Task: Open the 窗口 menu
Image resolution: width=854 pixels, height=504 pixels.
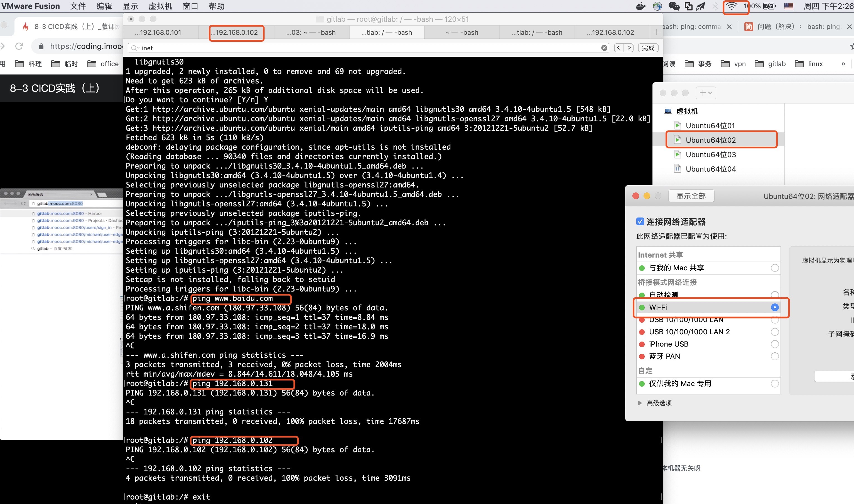Action: pyautogui.click(x=190, y=6)
